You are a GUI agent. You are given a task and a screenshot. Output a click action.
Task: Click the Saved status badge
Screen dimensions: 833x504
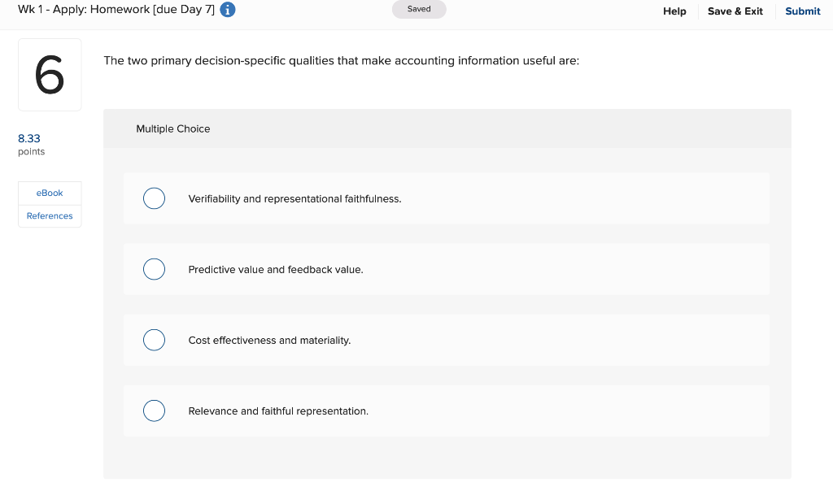point(419,9)
